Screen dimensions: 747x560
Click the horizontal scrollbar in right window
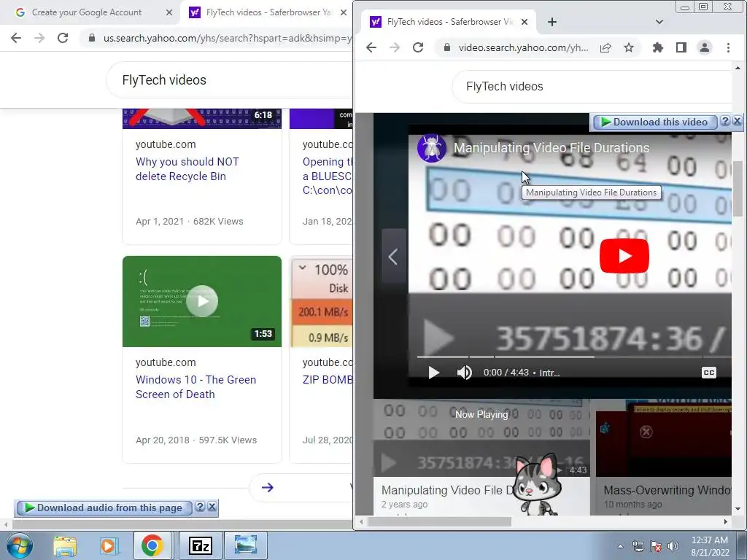(439, 522)
